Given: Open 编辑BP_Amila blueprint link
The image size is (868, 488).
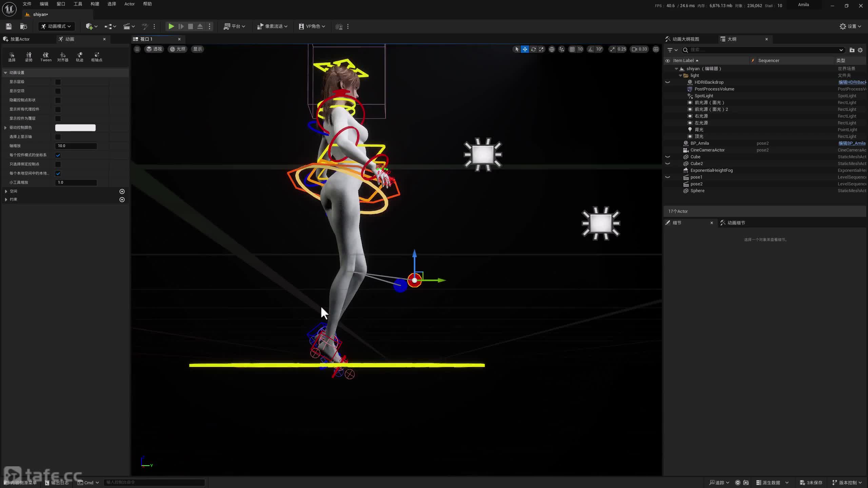Looking at the screenshot, I should point(852,143).
